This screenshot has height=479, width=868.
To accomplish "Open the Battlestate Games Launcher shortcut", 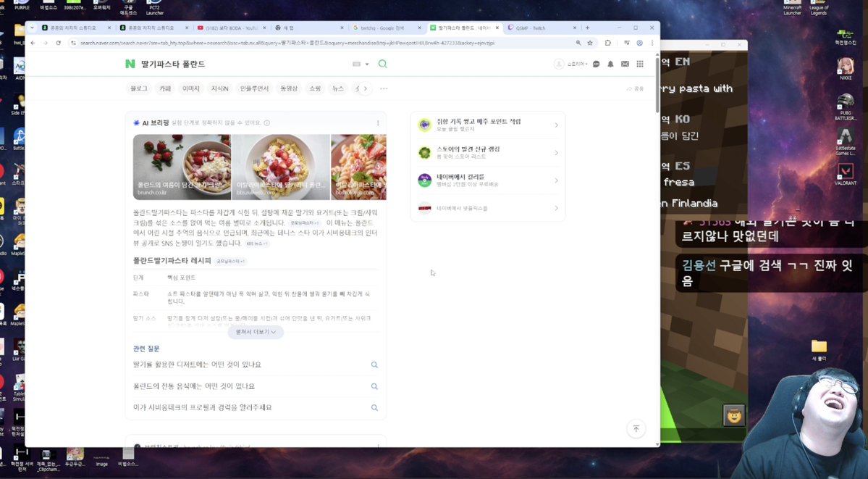I will (x=846, y=141).
